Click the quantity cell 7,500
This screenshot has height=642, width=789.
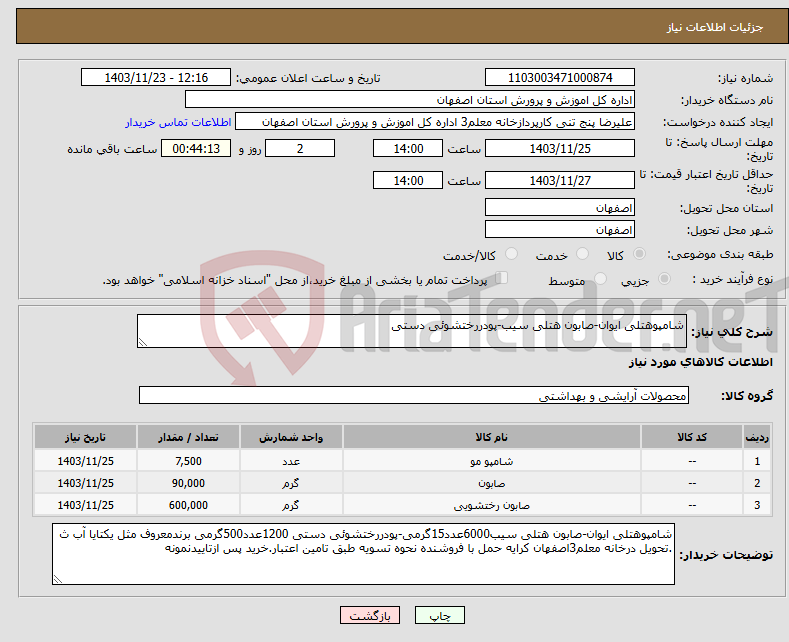[x=188, y=461]
